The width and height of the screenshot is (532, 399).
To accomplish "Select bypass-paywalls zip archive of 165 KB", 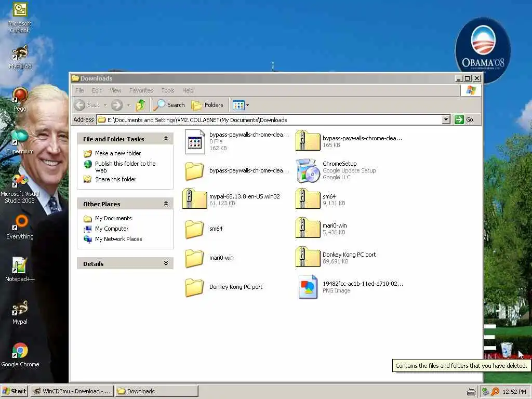I will click(x=349, y=141).
